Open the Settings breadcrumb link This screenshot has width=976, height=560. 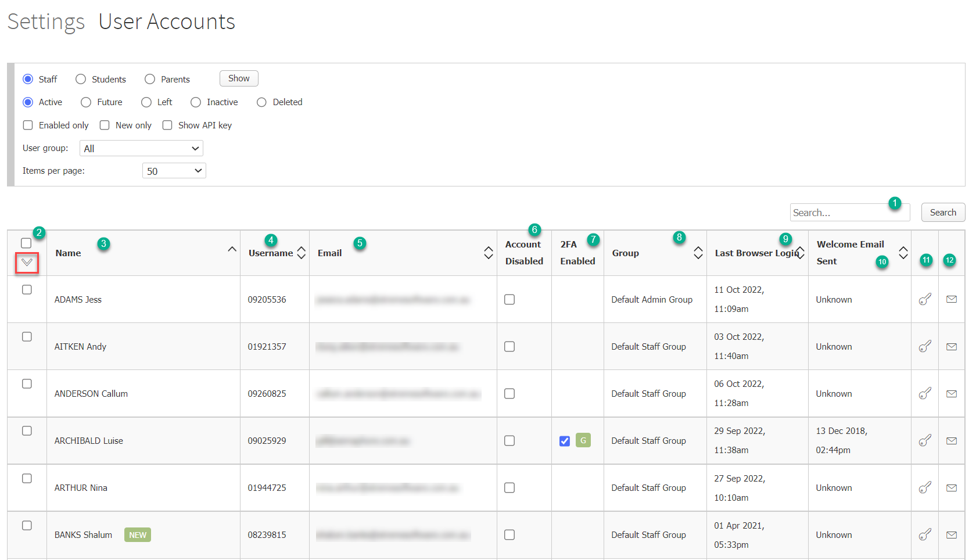coord(45,21)
